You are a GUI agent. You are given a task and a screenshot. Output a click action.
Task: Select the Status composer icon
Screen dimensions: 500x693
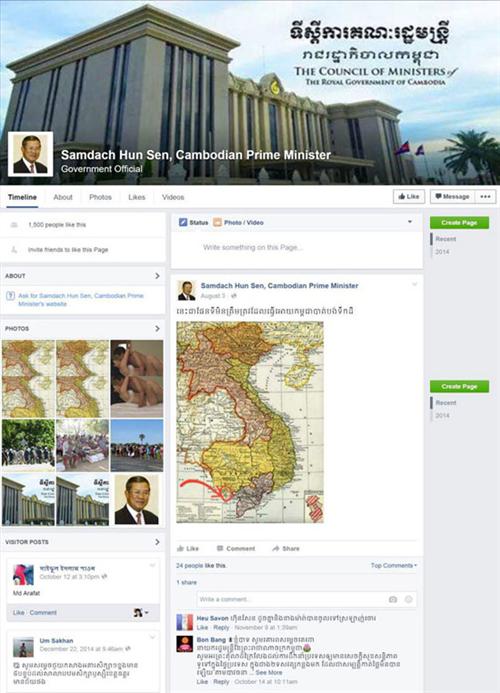pyautogui.click(x=183, y=222)
